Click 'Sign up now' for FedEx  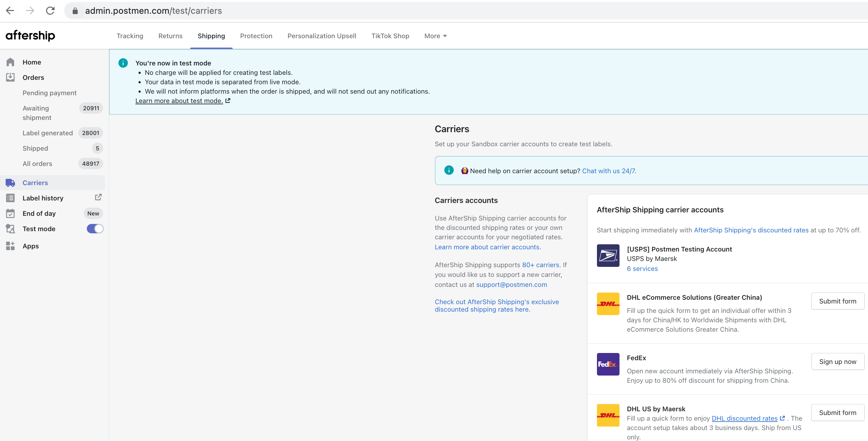click(x=838, y=361)
